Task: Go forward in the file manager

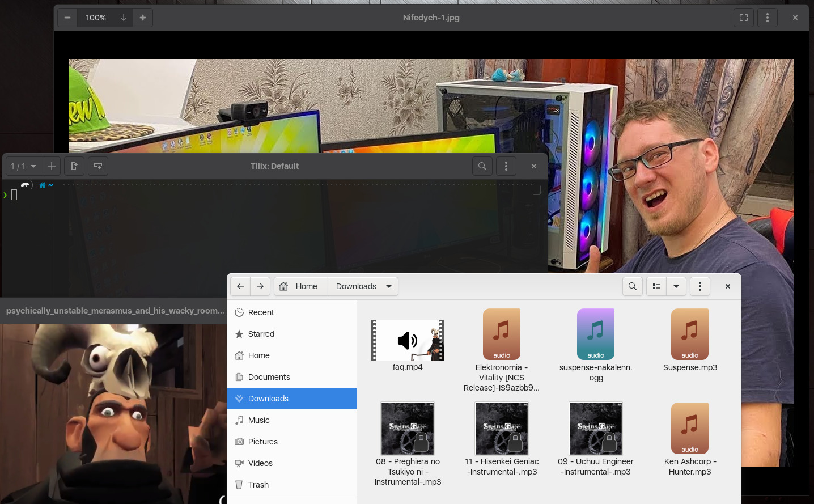Action: tap(260, 286)
